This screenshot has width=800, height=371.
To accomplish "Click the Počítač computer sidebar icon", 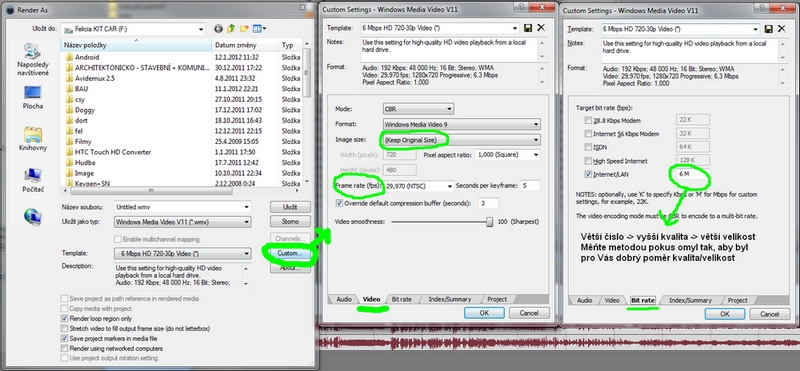I will click(x=33, y=176).
